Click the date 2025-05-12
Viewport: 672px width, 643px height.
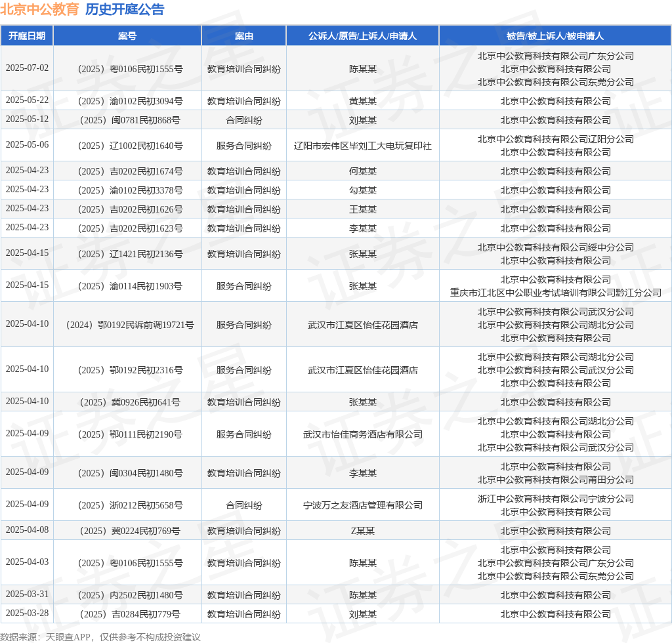click(x=27, y=119)
